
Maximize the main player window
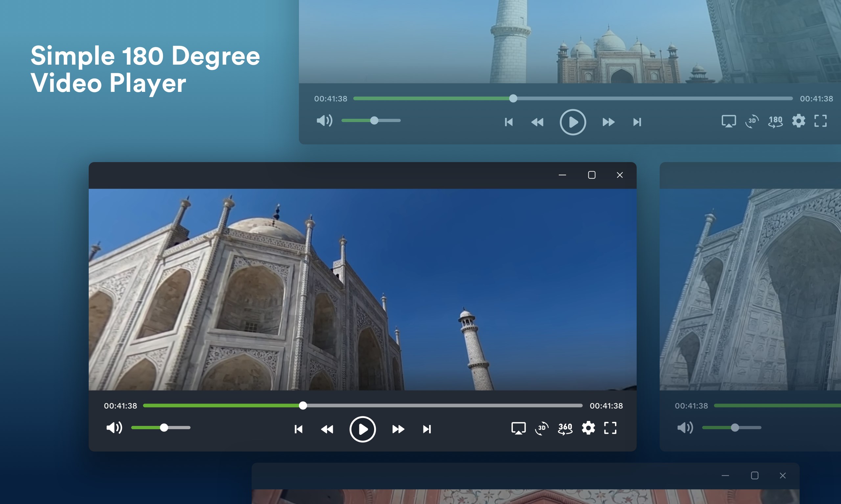click(591, 175)
